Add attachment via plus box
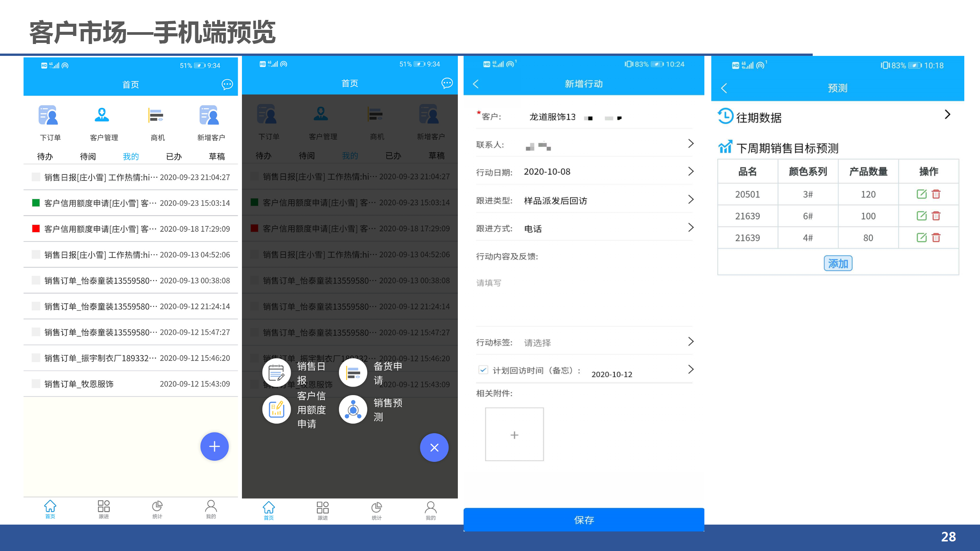The width and height of the screenshot is (980, 551). [514, 434]
